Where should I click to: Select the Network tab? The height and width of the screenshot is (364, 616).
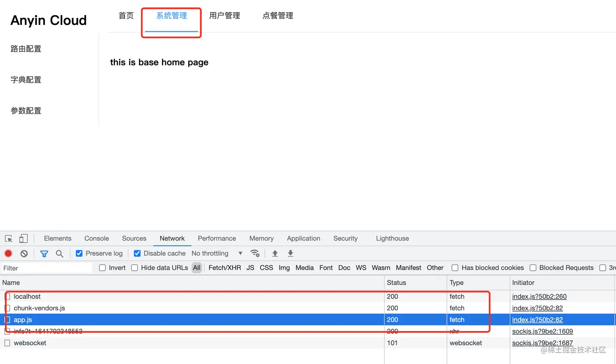(x=172, y=238)
